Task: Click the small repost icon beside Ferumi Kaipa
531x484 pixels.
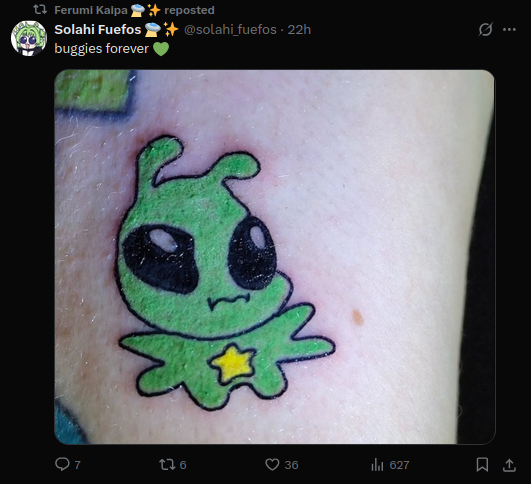Action: pos(40,9)
